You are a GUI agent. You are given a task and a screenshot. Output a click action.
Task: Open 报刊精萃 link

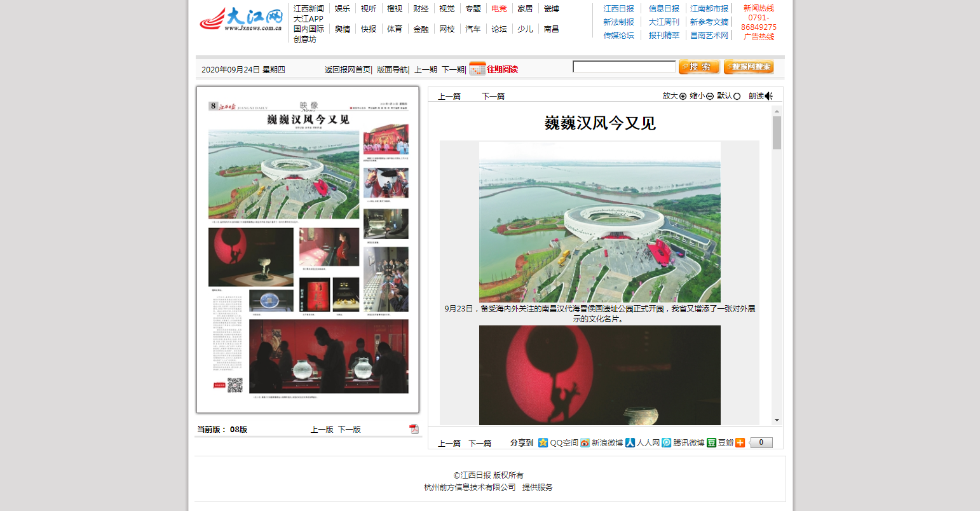[664, 36]
